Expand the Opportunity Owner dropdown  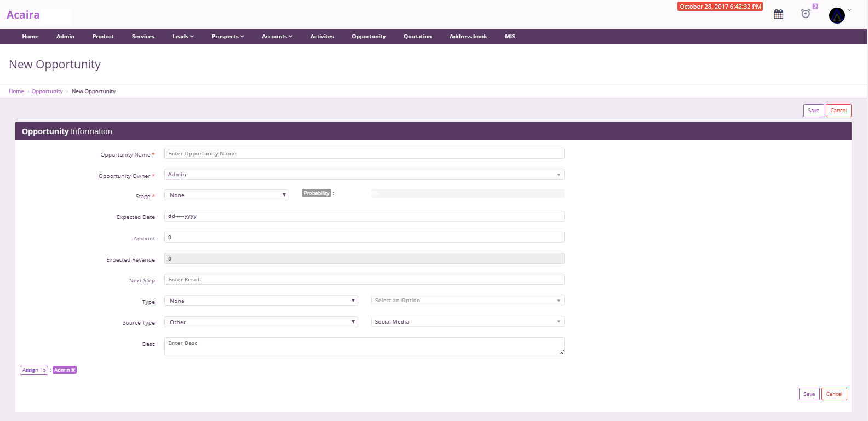click(x=364, y=175)
